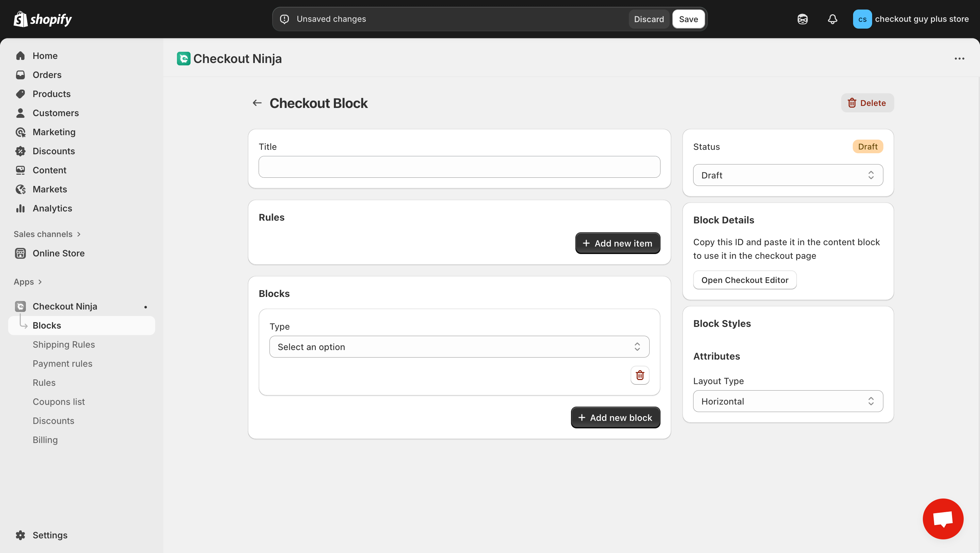980x553 pixels.
Task: Open the notifications bell
Action: tap(832, 19)
